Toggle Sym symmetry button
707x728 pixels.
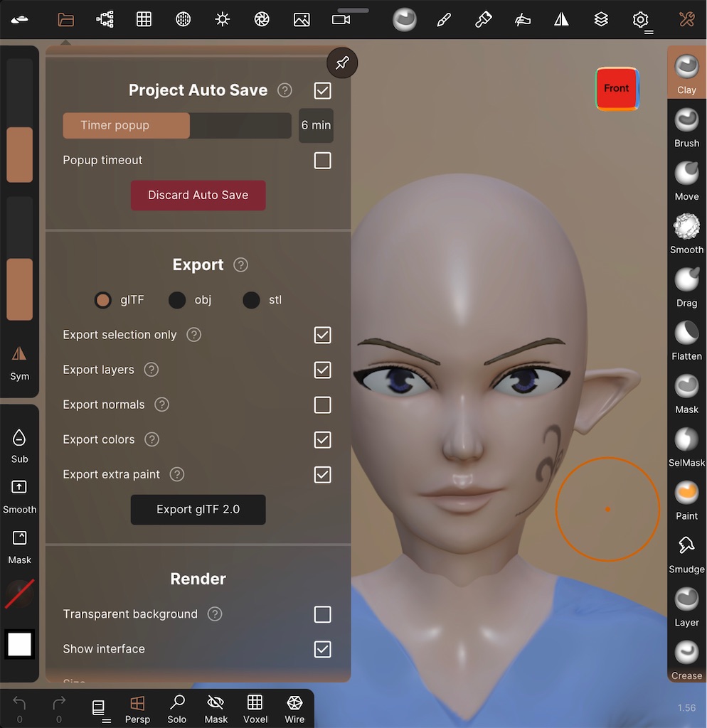tap(19, 363)
